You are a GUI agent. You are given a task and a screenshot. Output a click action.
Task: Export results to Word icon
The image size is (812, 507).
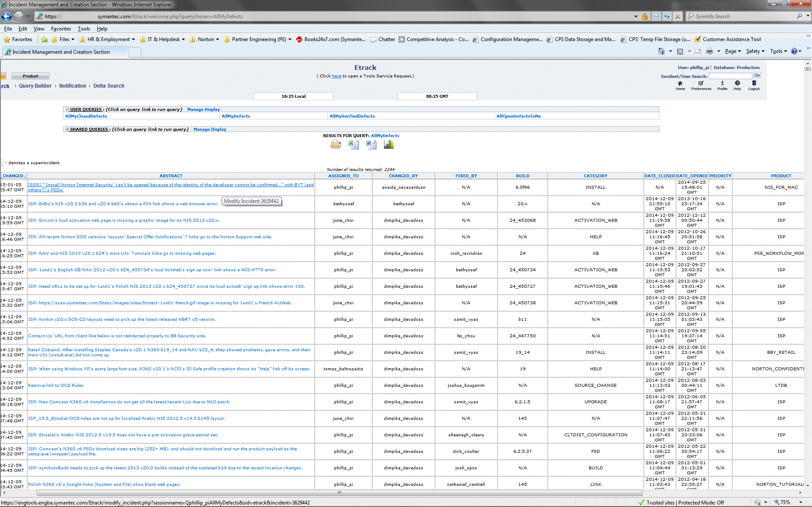(371, 145)
